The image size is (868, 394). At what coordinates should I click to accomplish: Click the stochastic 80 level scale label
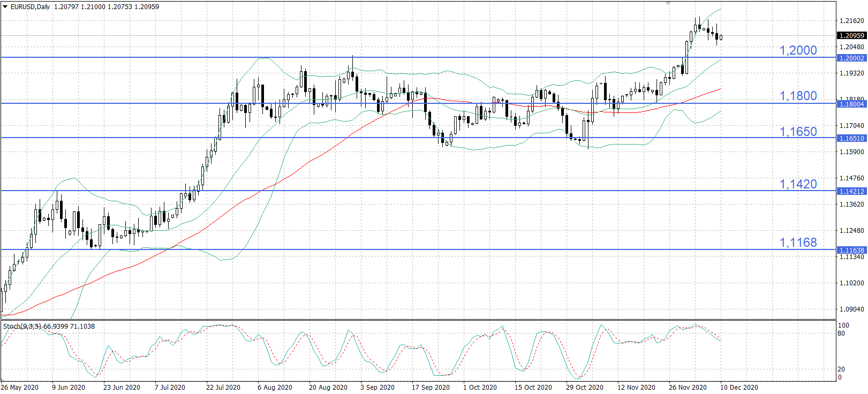point(841,334)
